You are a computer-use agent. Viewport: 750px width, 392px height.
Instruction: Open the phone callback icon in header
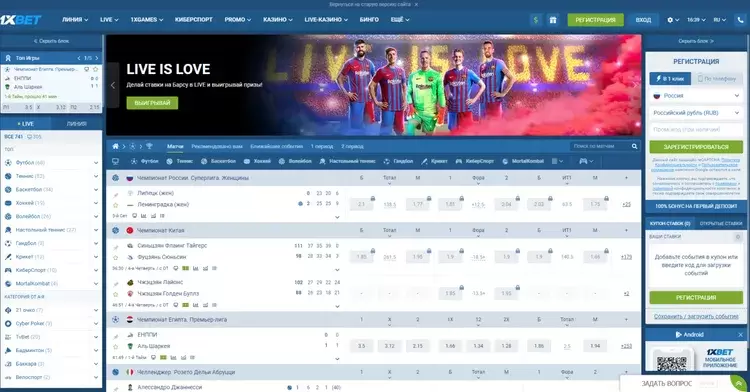[740, 20]
